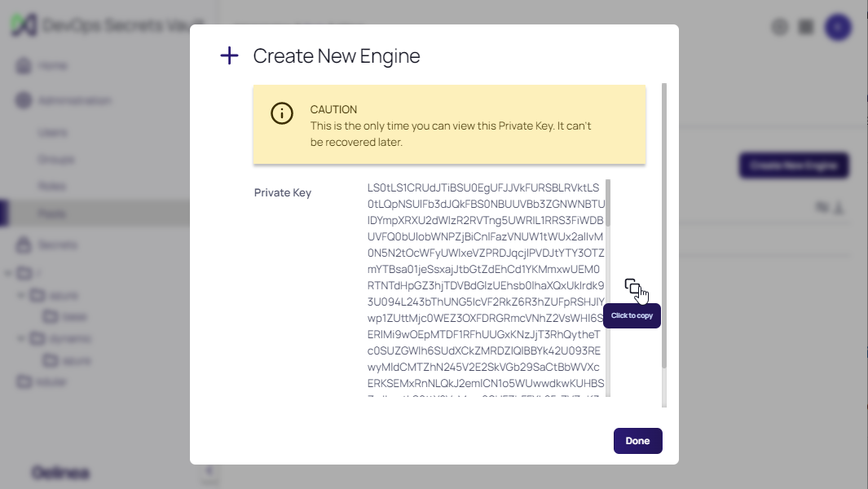This screenshot has height=489, width=868.
Task: Expand the Administration sidebar section
Action: (73, 101)
